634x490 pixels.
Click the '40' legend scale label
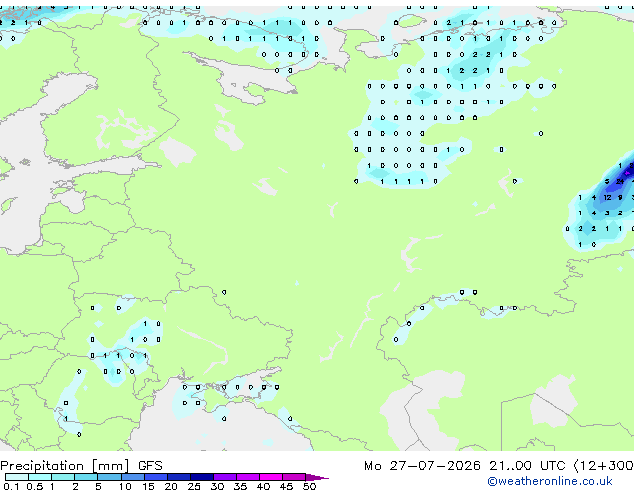[x=263, y=486]
